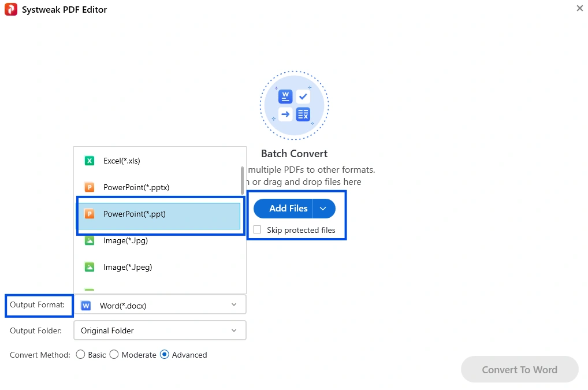Click the Output Folder label
The width and height of the screenshot is (588, 390).
coord(36,330)
